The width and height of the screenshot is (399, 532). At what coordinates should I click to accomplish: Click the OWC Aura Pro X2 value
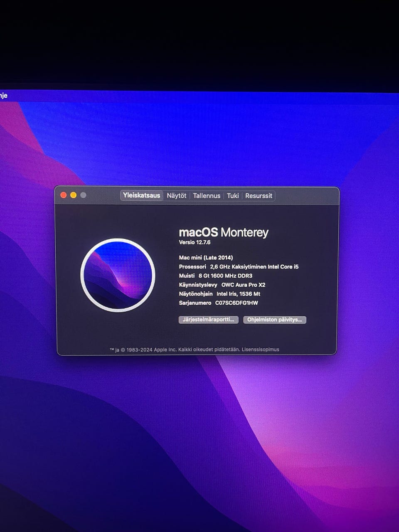(243, 285)
